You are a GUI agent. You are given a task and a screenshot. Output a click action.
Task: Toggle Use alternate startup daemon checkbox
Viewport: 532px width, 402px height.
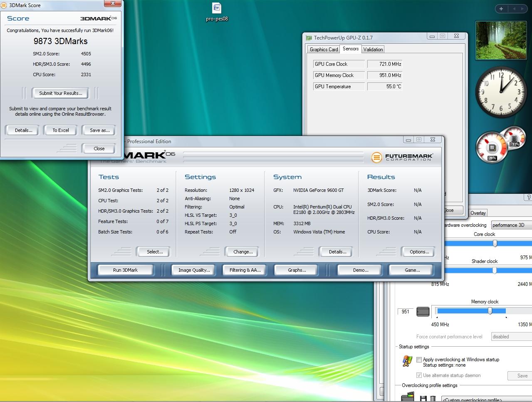(x=419, y=375)
